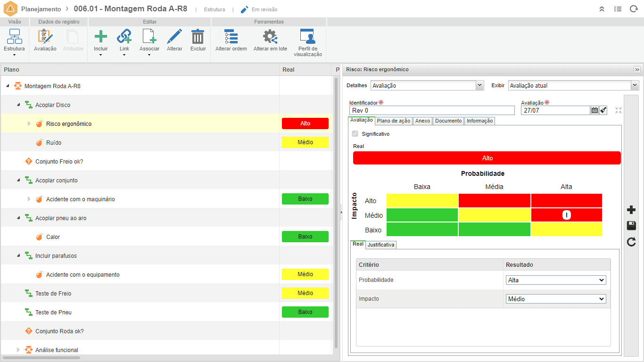Open Alterar ordem tool
Image resolution: width=644 pixels, height=362 pixels.
pyautogui.click(x=231, y=37)
